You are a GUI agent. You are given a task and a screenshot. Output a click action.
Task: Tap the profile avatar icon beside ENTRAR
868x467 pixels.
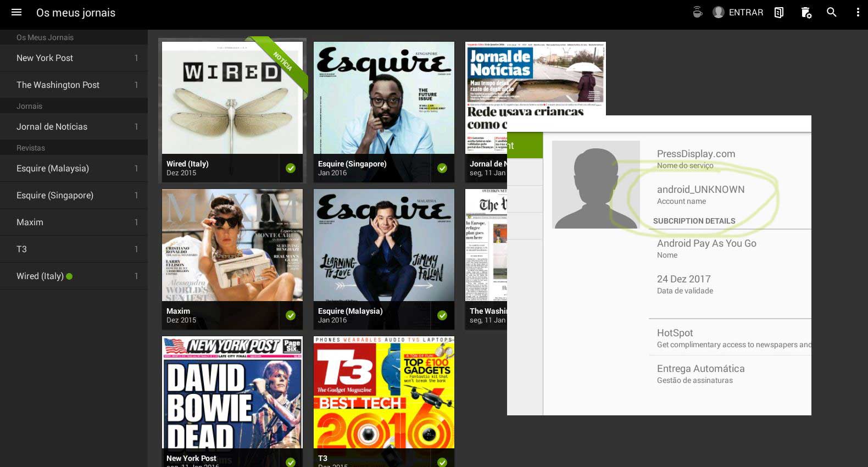coord(719,12)
